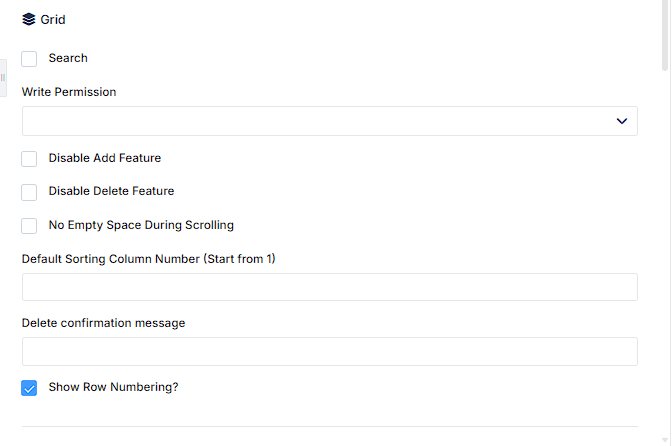
Task: Click the Write Permission label
Action: tap(69, 92)
